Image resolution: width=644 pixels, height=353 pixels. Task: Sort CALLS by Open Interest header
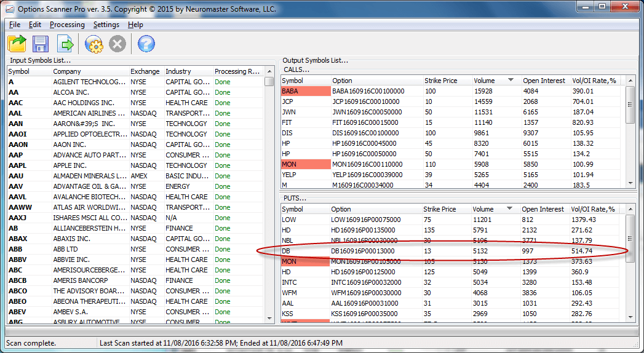546,81
